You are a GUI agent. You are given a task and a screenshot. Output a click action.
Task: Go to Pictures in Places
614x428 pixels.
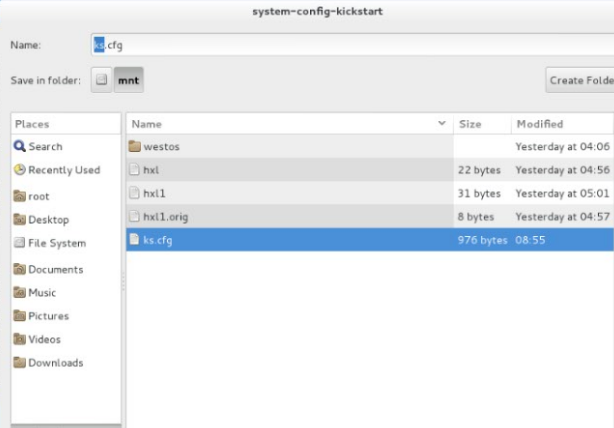tap(49, 316)
